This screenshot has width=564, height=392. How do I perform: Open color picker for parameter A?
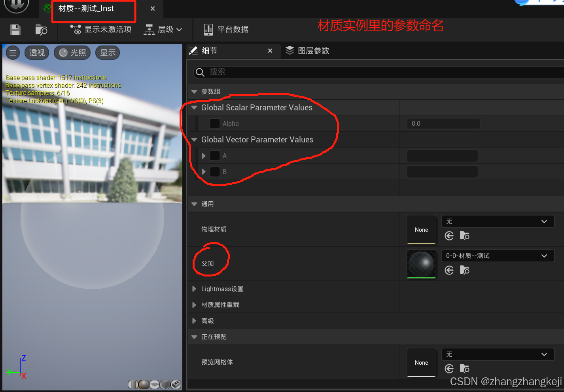click(x=442, y=156)
